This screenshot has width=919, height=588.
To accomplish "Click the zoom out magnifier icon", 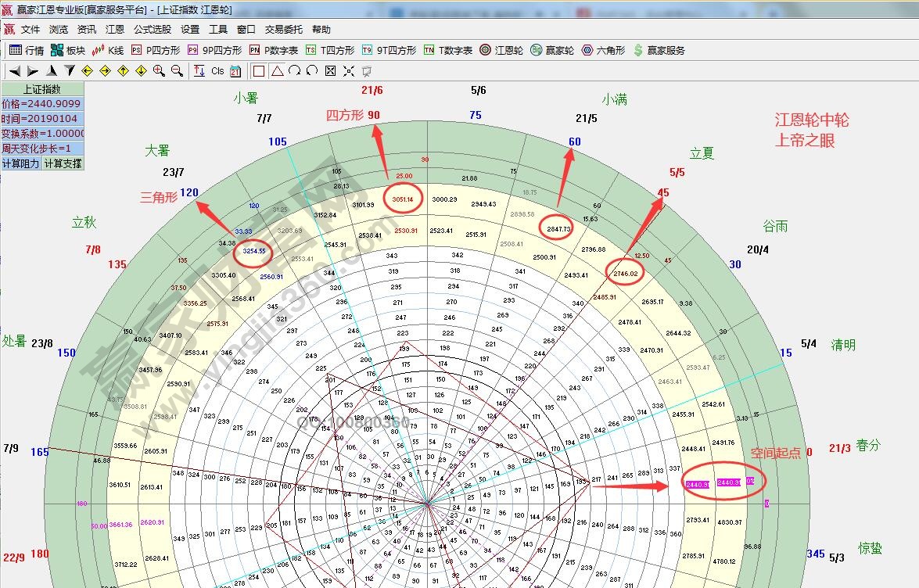I will [x=177, y=71].
